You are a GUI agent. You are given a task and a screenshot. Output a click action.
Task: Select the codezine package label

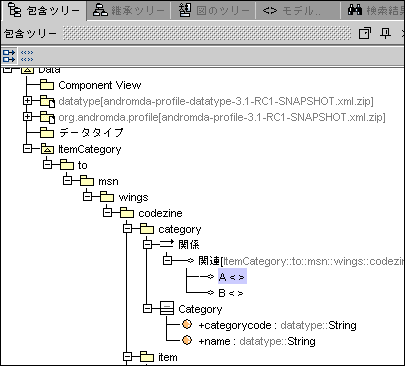pos(160,213)
